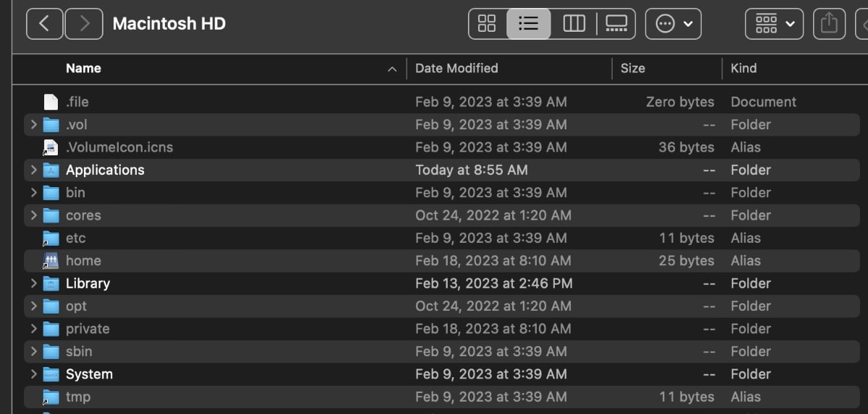Go forward with the right arrow
This screenshot has height=414, width=868.
(84, 24)
